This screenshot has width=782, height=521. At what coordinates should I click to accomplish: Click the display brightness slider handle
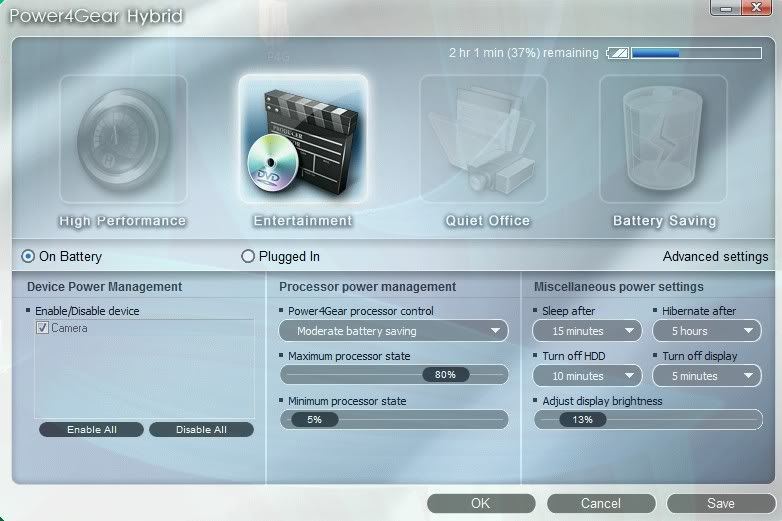(x=583, y=420)
